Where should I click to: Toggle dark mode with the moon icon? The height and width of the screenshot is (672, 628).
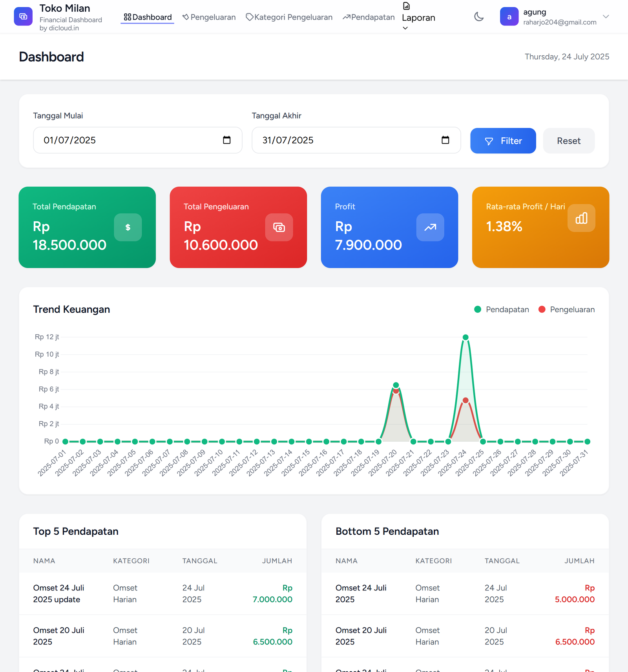pos(479,17)
